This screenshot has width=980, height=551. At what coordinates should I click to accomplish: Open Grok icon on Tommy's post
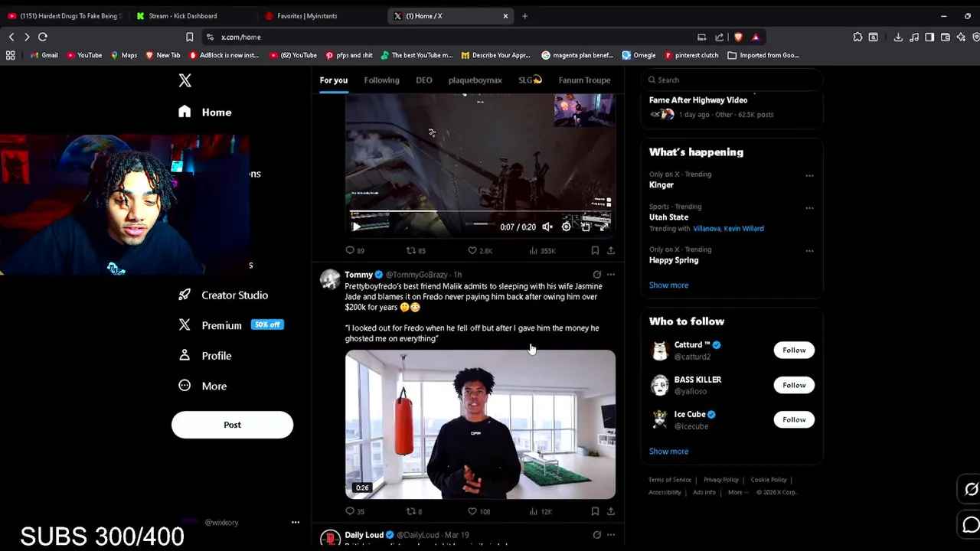coord(597,275)
